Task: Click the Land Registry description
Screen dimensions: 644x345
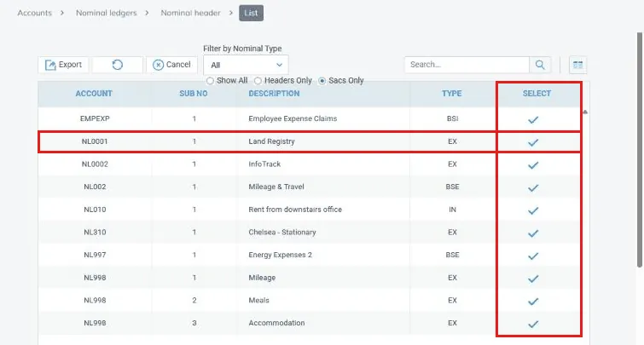Action: point(271,141)
